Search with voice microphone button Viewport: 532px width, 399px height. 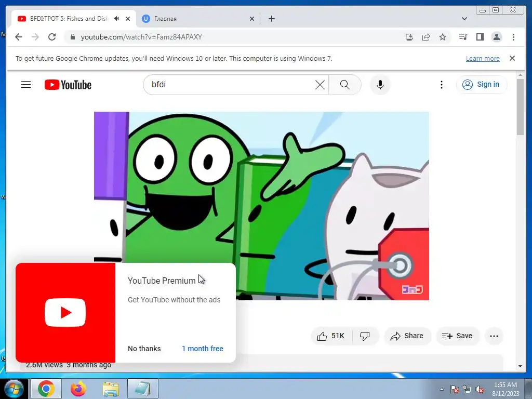pos(380,85)
